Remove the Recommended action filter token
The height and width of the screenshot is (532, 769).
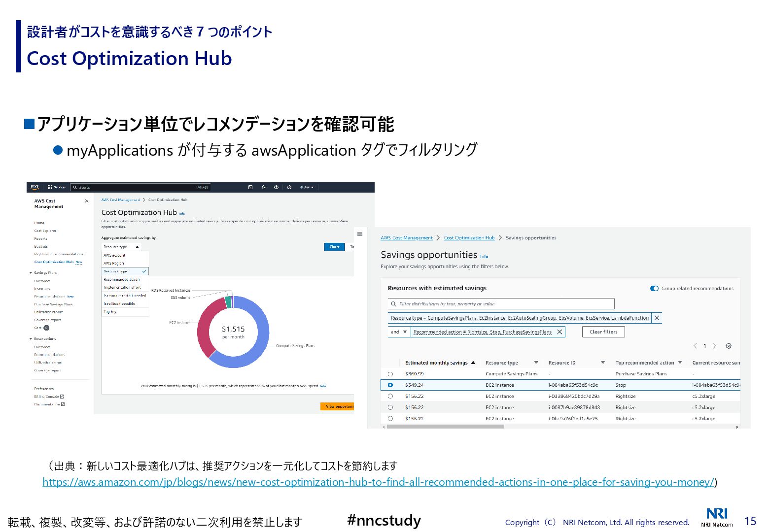pos(559,332)
